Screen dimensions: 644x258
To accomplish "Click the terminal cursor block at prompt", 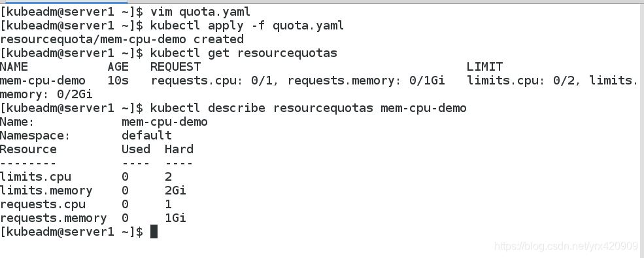I will (x=154, y=232).
